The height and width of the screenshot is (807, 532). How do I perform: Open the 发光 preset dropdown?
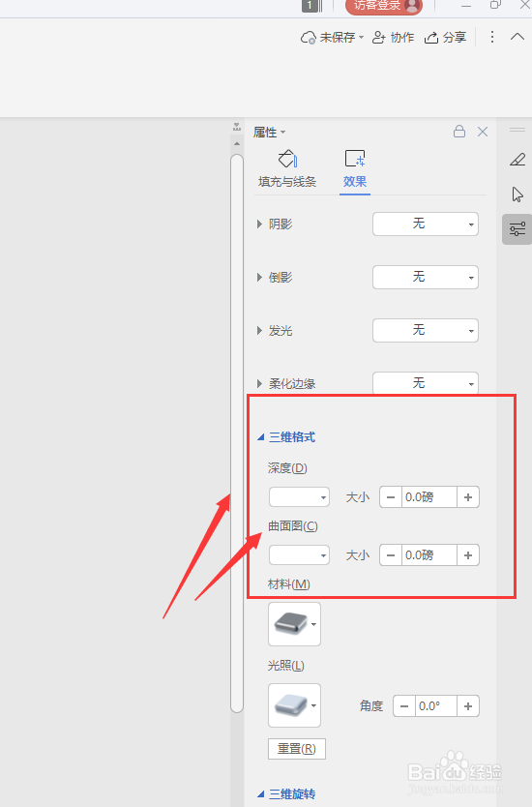pos(426,330)
